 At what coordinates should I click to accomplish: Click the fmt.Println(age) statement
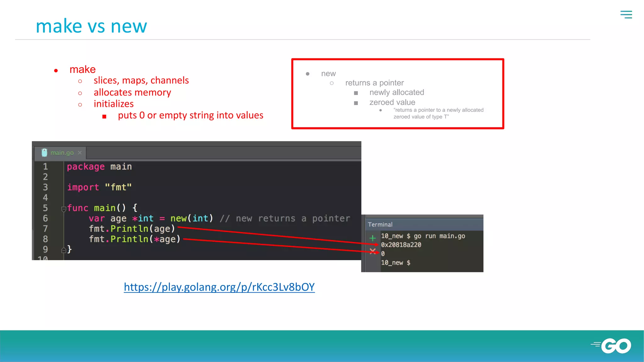(132, 229)
